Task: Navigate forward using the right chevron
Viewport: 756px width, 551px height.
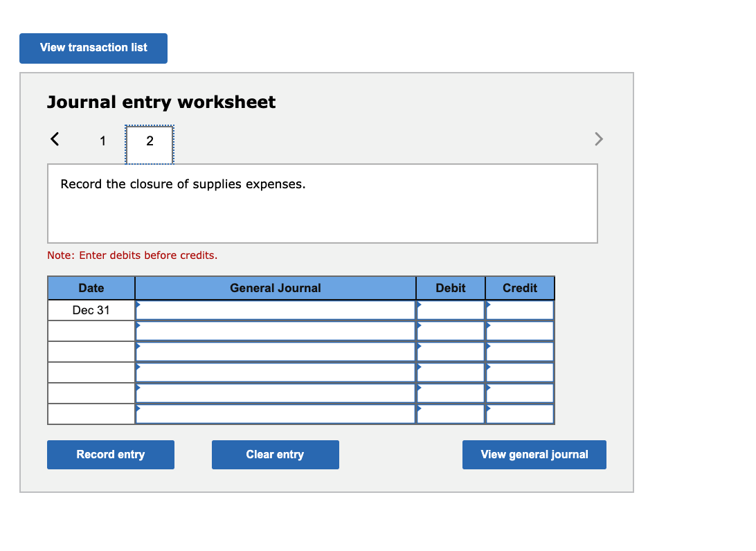Action: [x=599, y=138]
